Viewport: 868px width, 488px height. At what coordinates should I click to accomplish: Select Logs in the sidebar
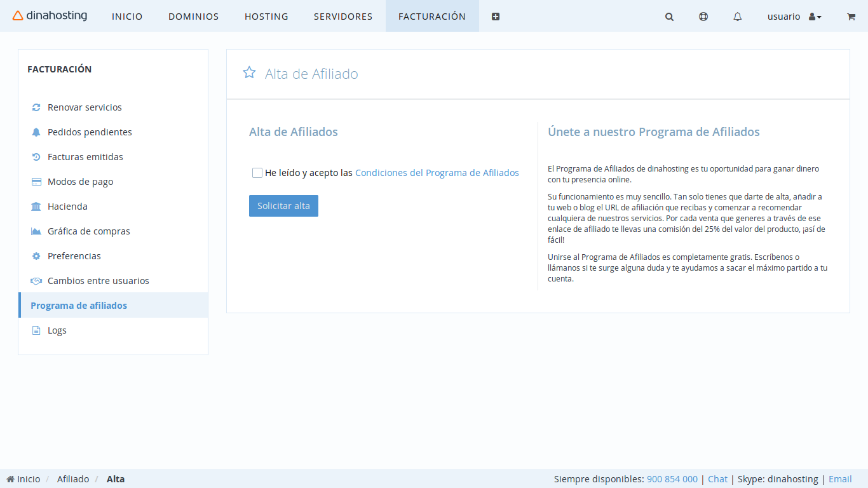point(57,330)
